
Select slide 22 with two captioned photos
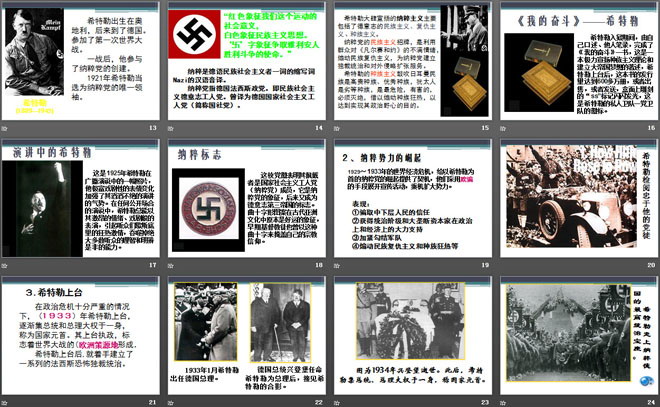[x=246, y=334]
